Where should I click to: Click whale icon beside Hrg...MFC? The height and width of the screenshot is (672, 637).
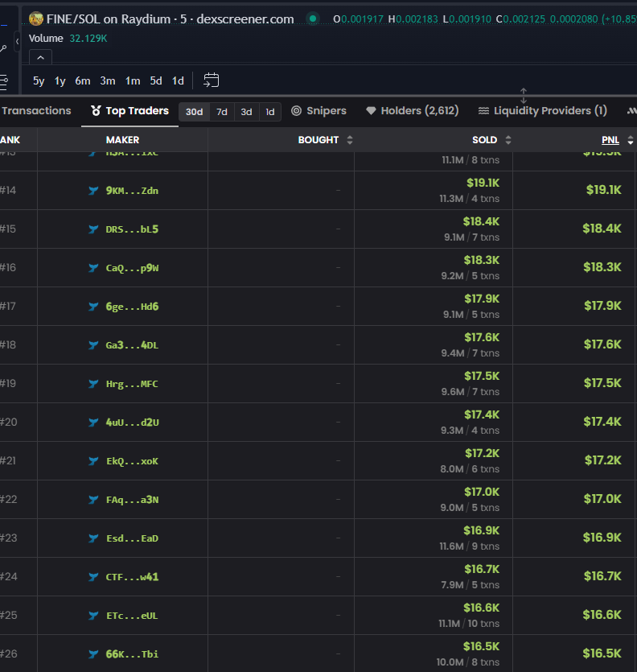click(93, 384)
